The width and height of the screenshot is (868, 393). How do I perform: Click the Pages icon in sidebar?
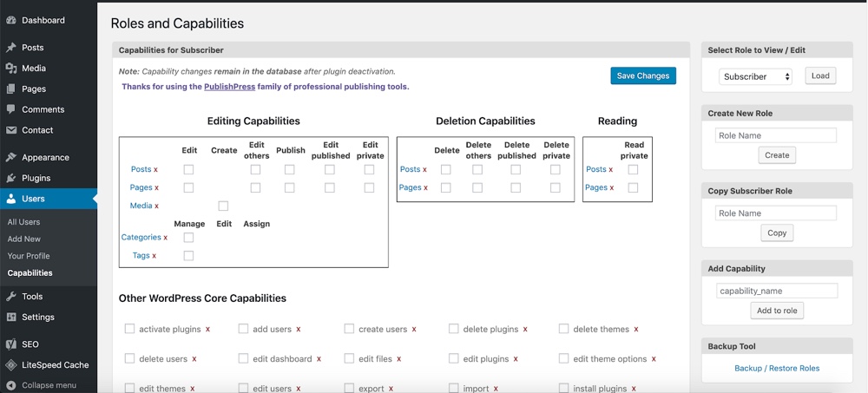point(10,88)
